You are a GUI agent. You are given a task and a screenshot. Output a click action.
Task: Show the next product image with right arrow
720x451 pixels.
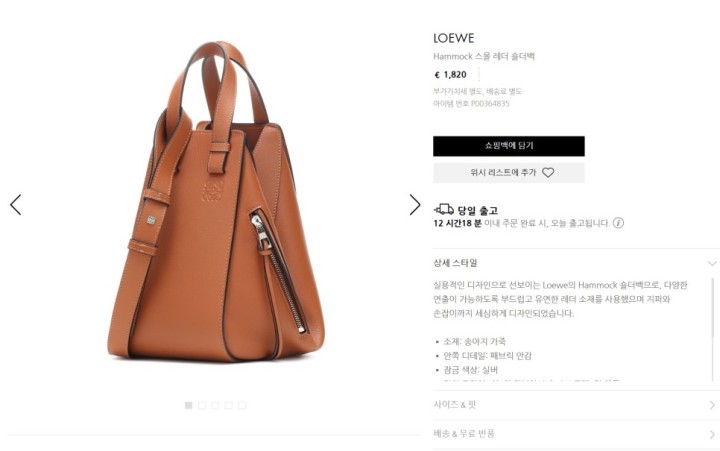[x=415, y=205]
